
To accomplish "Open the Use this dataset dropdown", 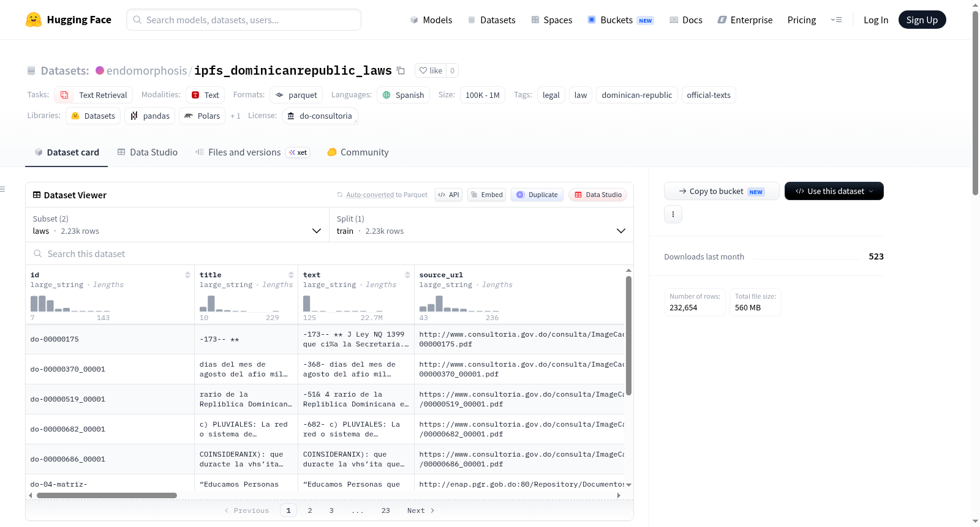I will (x=834, y=191).
